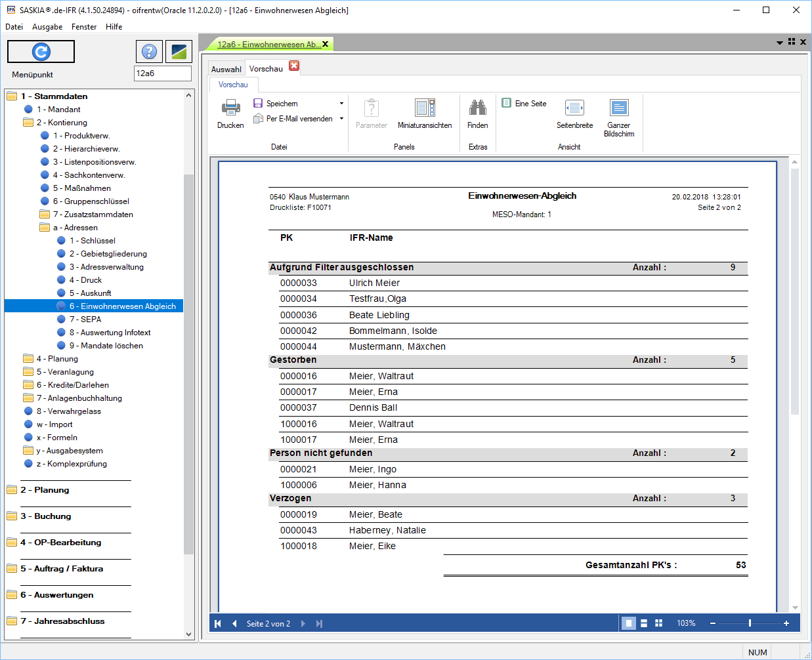The image size is (812, 660).
Task: Open the Ausgabe menu
Action: coord(47,27)
